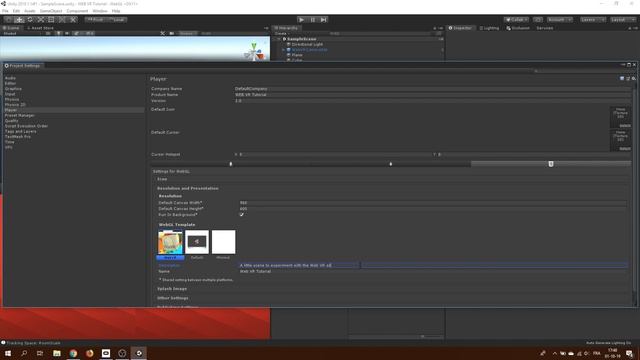This screenshot has width=640, height=360.
Task: Open the Create dropdown in Hierarchy
Action: tap(282, 33)
